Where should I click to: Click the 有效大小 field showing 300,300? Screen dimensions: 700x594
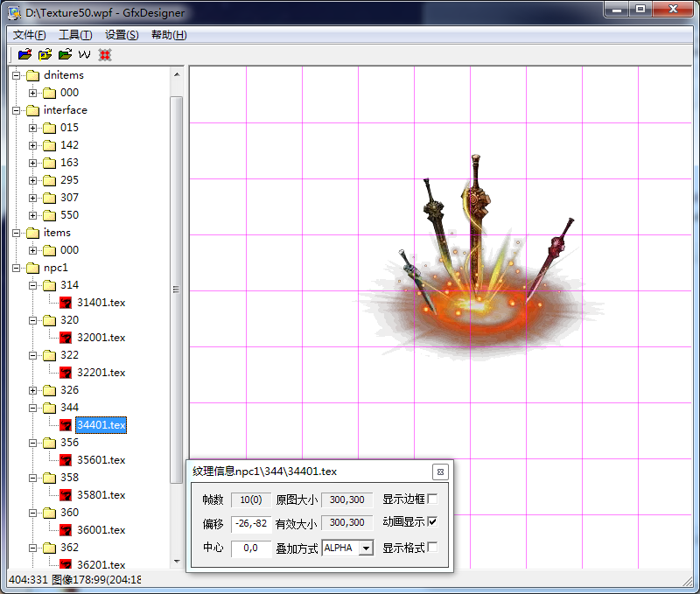(346, 522)
